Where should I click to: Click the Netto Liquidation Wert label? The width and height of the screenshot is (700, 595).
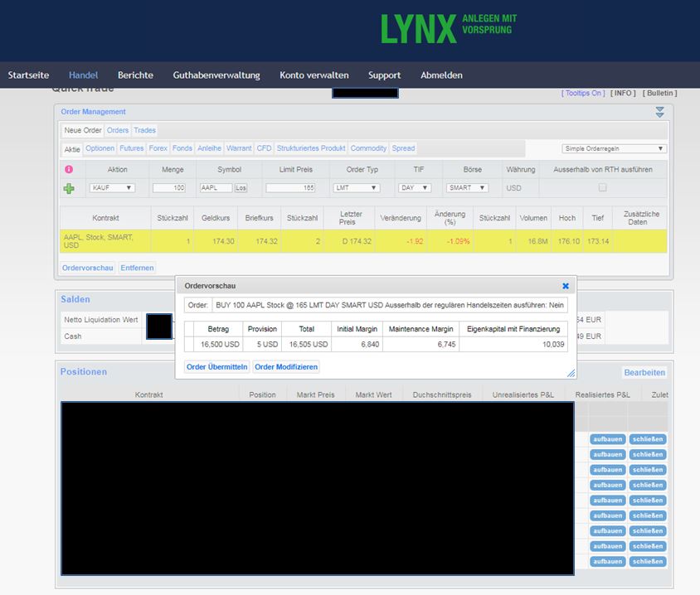point(101,320)
